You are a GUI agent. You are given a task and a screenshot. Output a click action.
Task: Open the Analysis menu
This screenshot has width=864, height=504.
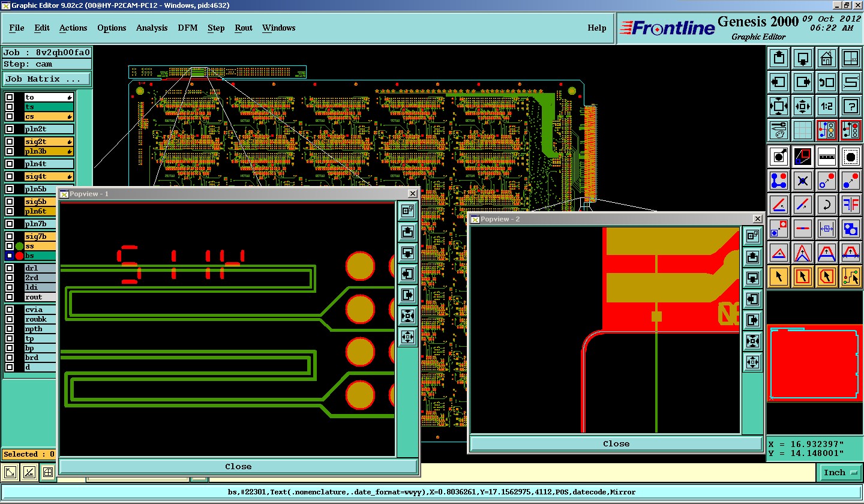[x=151, y=28]
